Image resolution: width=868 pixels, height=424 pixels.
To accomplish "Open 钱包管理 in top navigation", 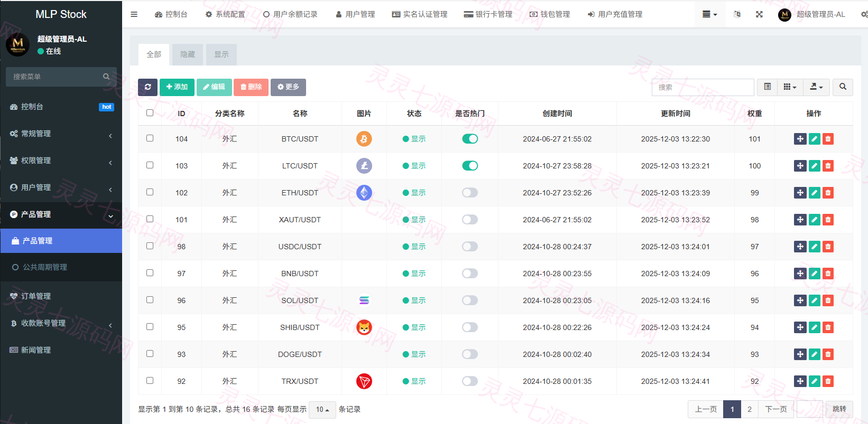I will (550, 14).
